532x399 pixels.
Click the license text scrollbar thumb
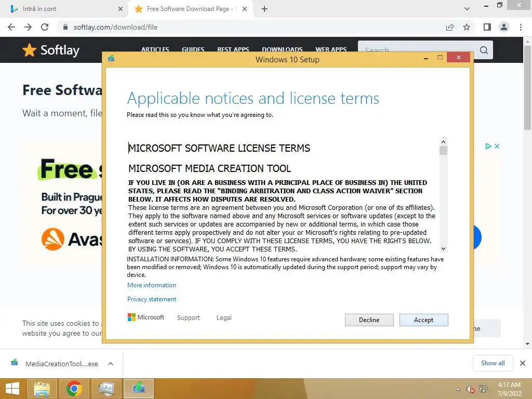coord(443,150)
